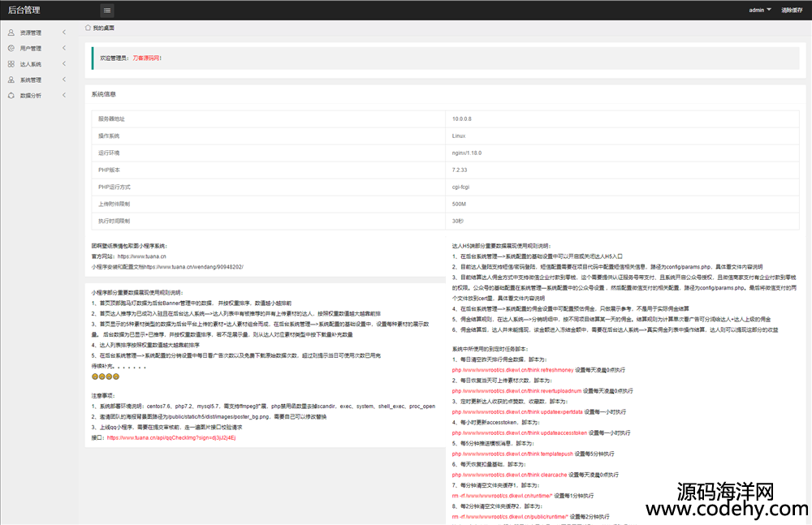Expand the 系统管理 menu chevron

pos(64,80)
